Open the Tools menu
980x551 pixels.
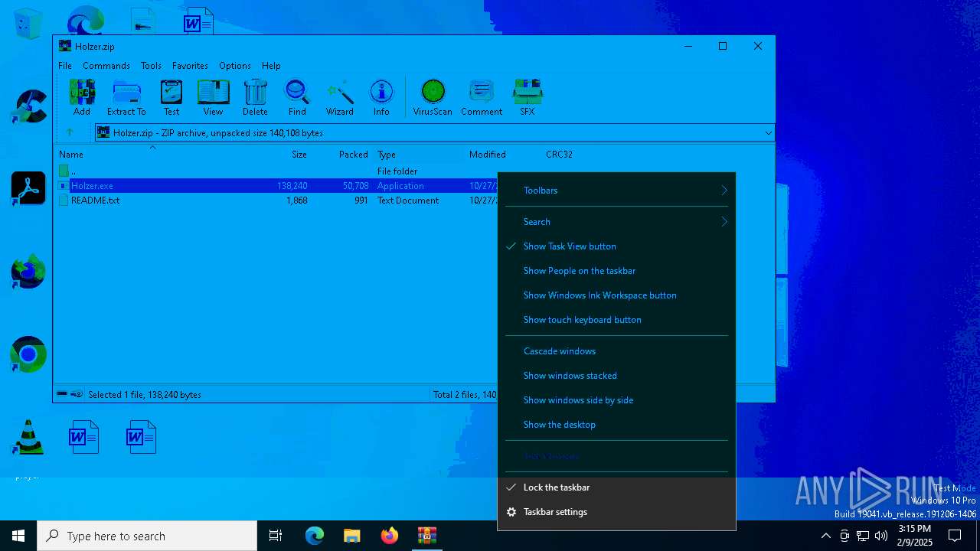pyautogui.click(x=151, y=66)
